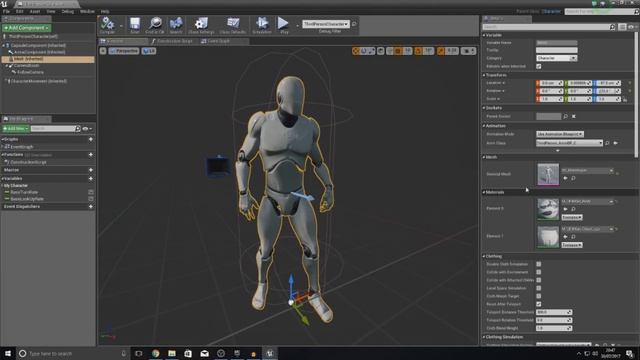Click Add New button in My Blueprint
This screenshot has width=640, height=360.
tap(16, 129)
